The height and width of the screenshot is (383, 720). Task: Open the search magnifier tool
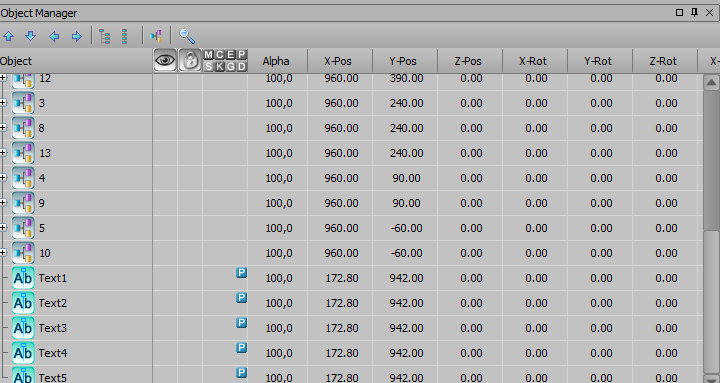click(187, 36)
